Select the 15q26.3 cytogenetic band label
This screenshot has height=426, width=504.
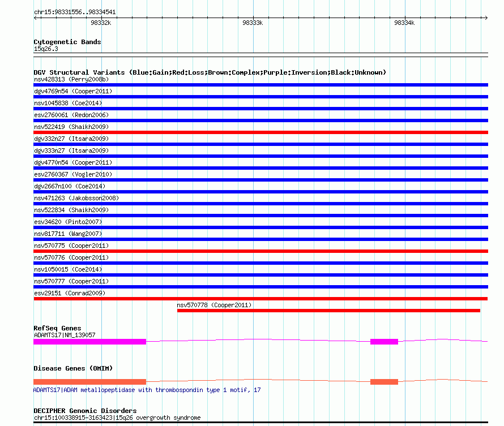[46, 49]
